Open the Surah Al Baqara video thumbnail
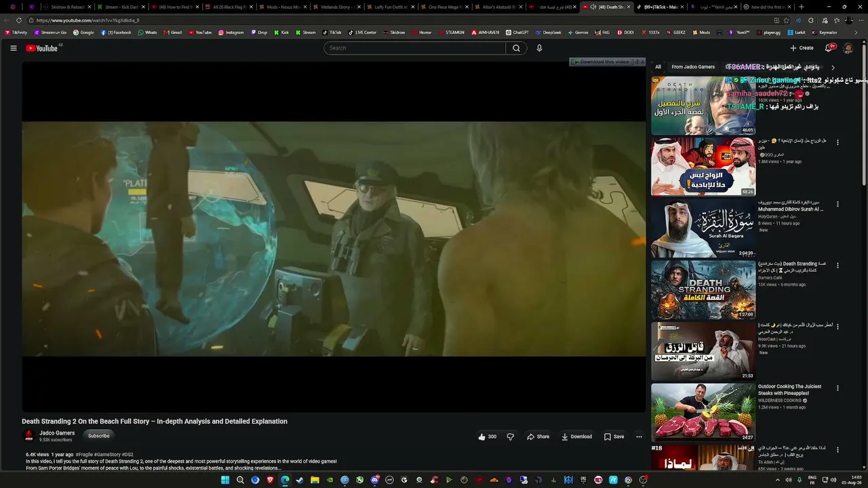 (x=703, y=228)
